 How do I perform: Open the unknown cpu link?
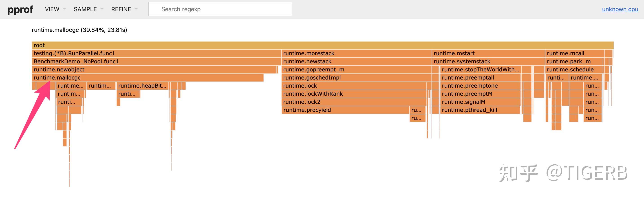click(620, 9)
